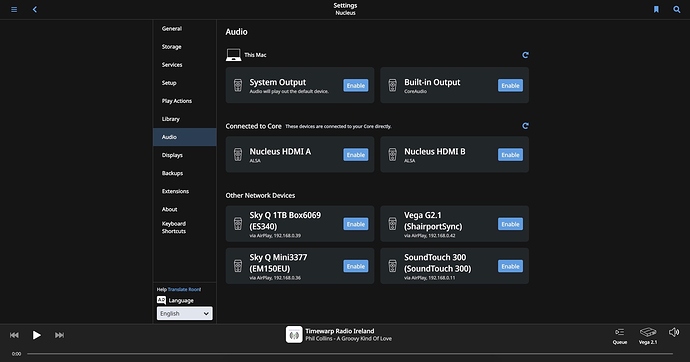690x362 pixels.
Task: Open the Vega 2.1 zone picker
Action: pyautogui.click(x=648, y=336)
